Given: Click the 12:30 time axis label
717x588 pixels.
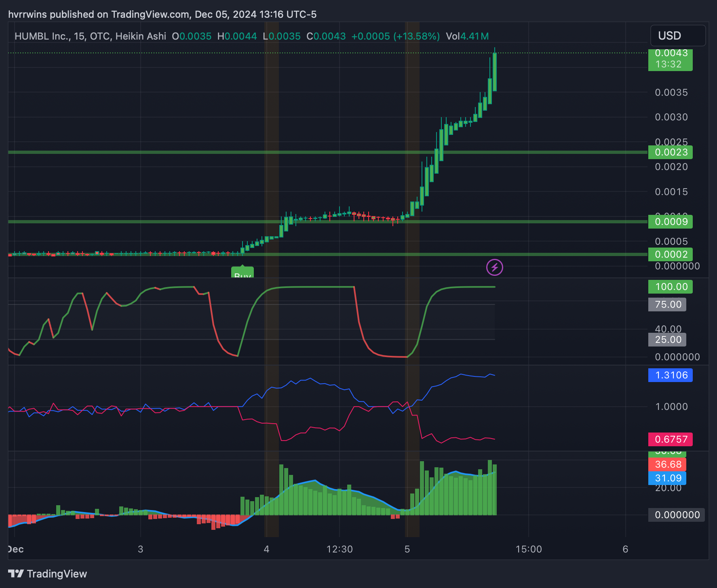Looking at the screenshot, I should (340, 549).
